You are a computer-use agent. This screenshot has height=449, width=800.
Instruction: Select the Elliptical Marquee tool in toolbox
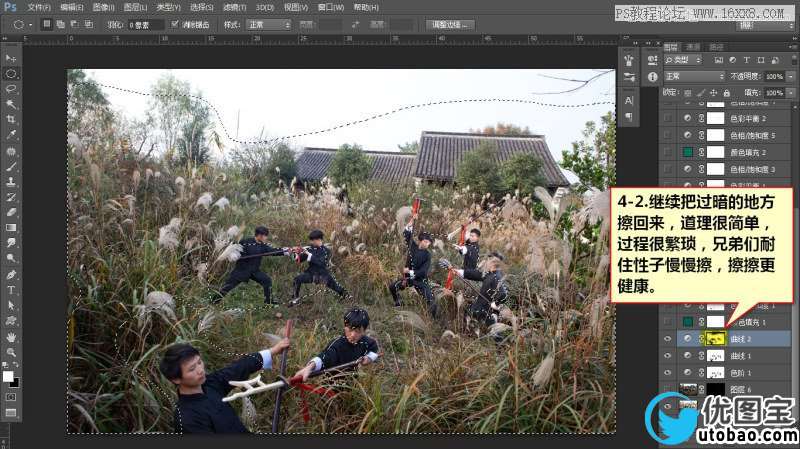[11, 74]
